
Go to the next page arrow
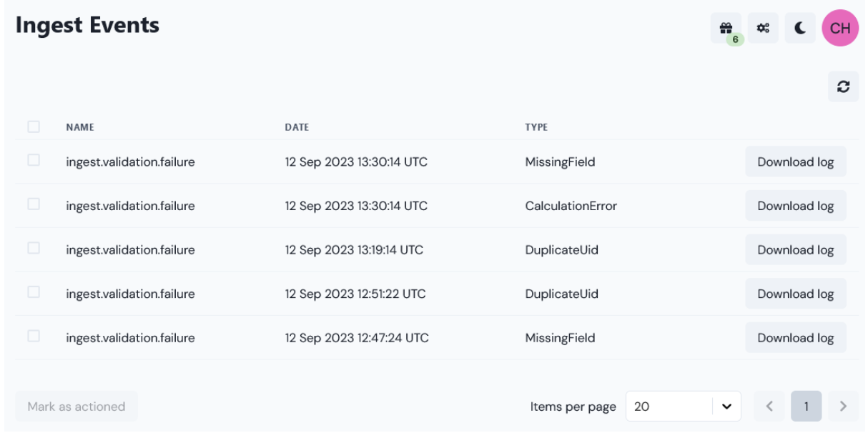843,406
